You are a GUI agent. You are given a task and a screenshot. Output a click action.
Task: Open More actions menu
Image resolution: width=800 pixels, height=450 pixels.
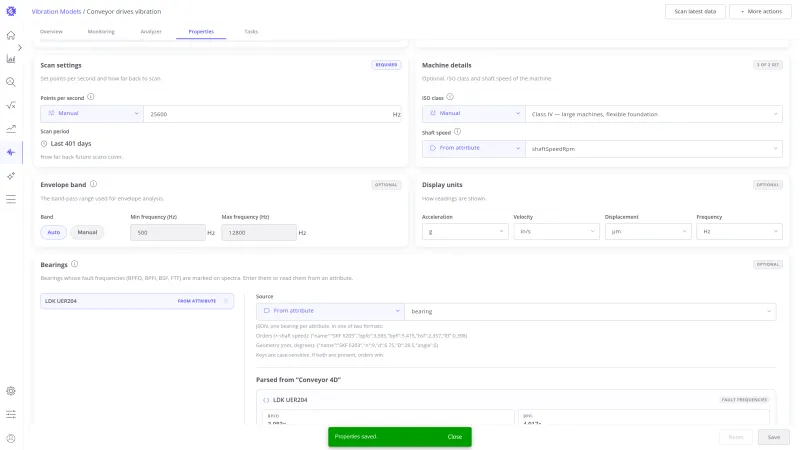click(760, 11)
